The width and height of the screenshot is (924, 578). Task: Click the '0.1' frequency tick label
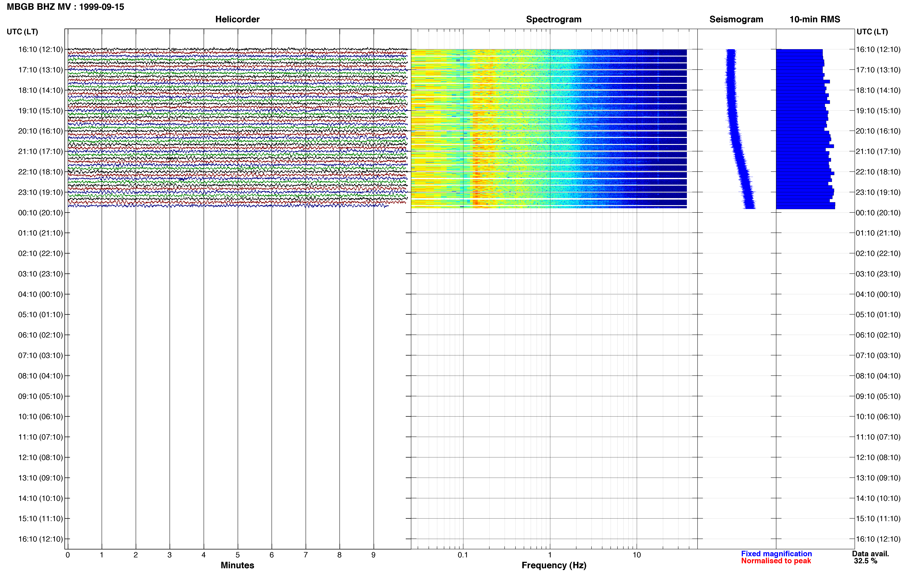point(463,555)
